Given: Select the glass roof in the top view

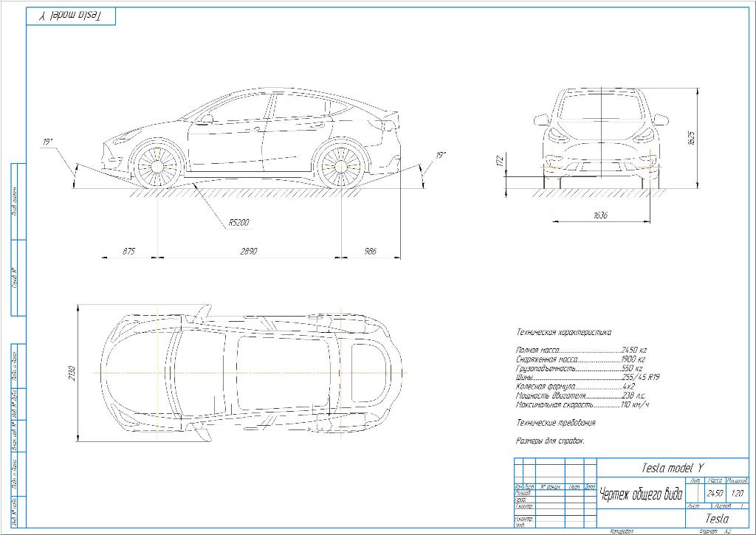Looking at the screenshot, I should click(x=283, y=373).
